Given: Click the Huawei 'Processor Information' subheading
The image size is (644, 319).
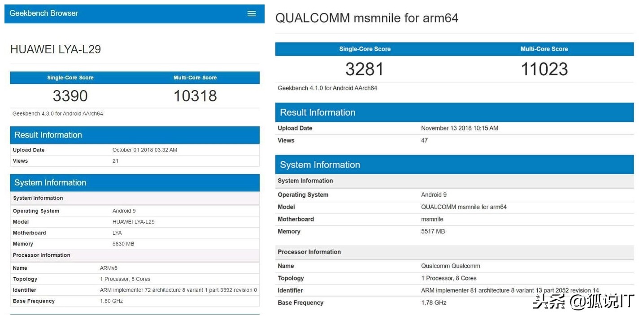Looking at the screenshot, I should [42, 255].
